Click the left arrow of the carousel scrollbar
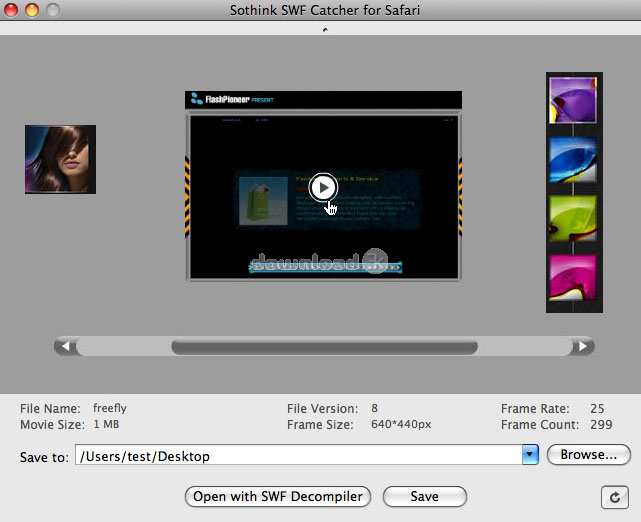The width and height of the screenshot is (641, 522). [x=65, y=347]
